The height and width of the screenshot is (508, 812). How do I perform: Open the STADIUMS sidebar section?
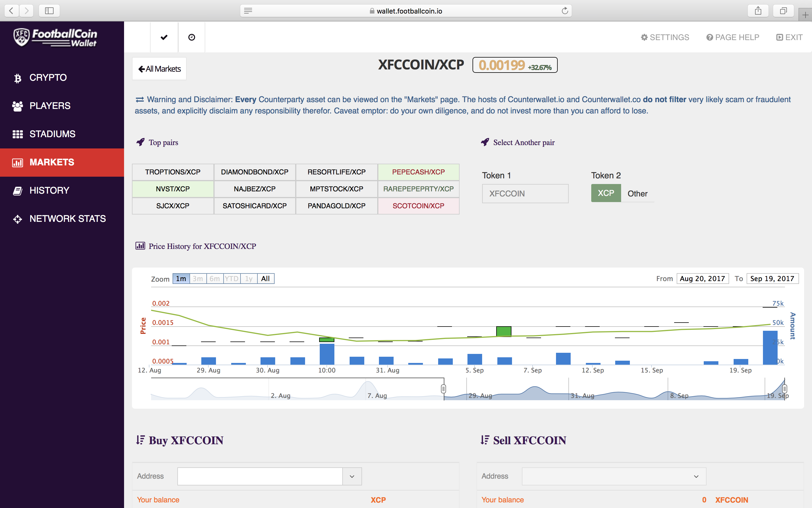[62, 134]
